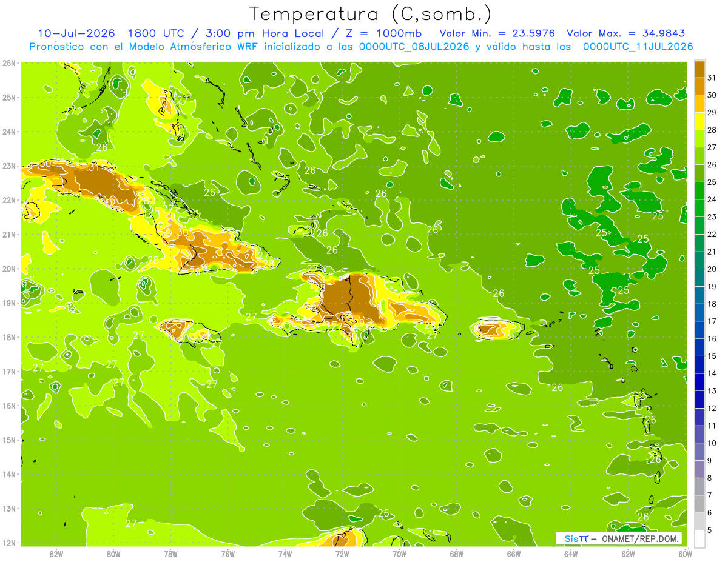Click the map title "Temperatura (C,somb.)"
This screenshot has height=562, width=728.
click(x=371, y=14)
